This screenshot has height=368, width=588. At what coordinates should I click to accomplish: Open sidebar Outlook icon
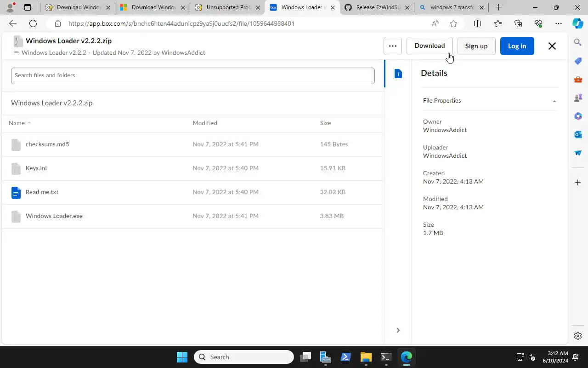coord(578,134)
